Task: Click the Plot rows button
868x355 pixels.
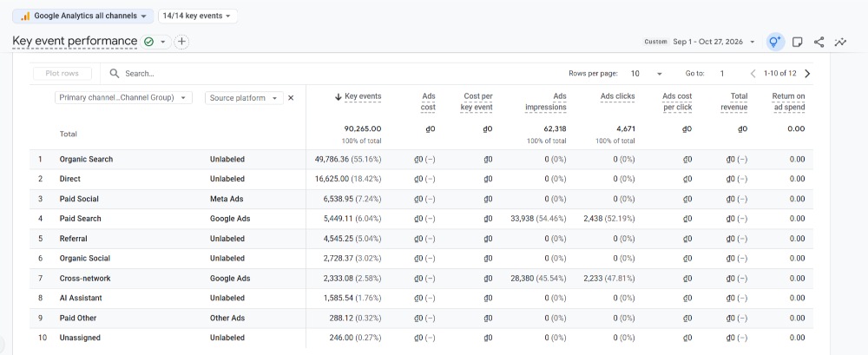Action: [62, 74]
